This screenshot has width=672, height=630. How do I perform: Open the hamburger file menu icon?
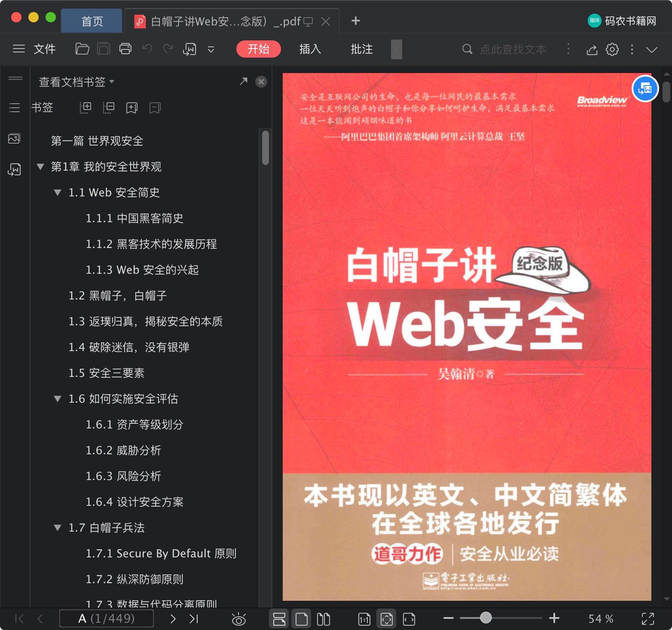click(x=19, y=49)
